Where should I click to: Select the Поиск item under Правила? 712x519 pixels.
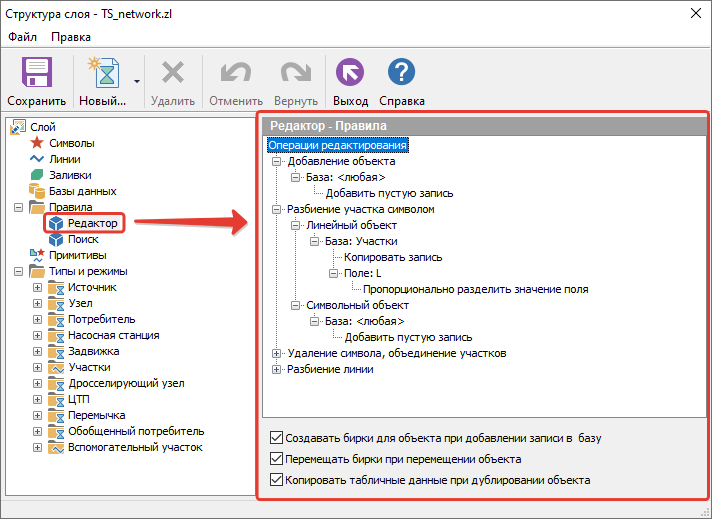point(81,239)
